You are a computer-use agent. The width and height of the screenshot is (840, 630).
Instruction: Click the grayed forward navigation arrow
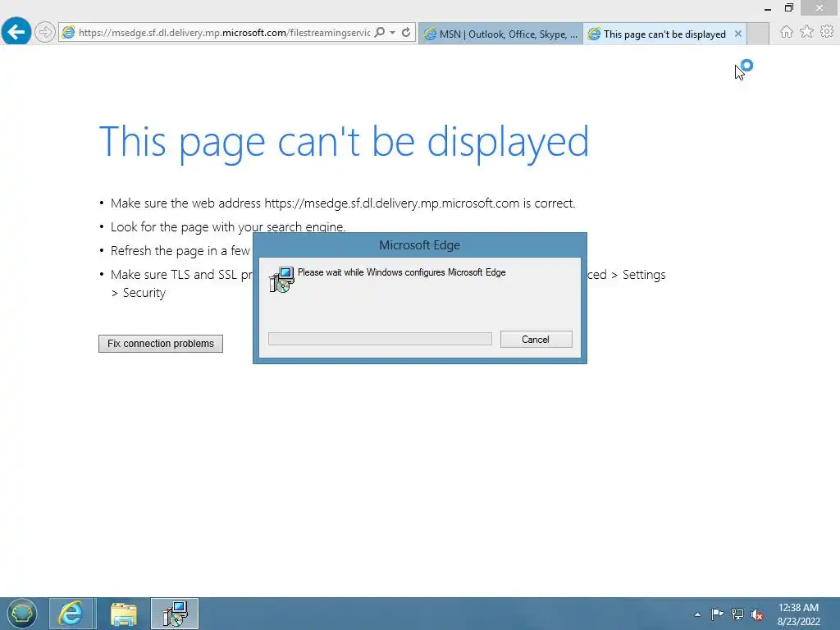click(x=45, y=32)
